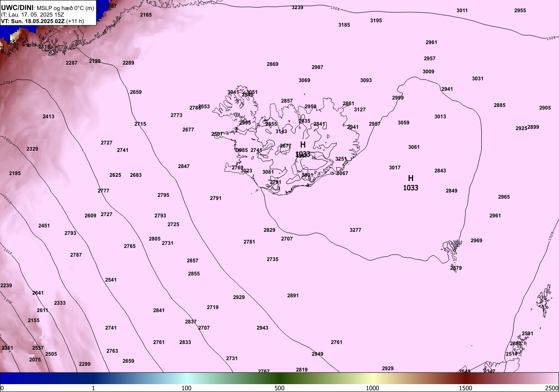Click the height value 2195
Image resolution: width=559 pixels, height=392 pixels.
pyautogui.click(x=15, y=173)
